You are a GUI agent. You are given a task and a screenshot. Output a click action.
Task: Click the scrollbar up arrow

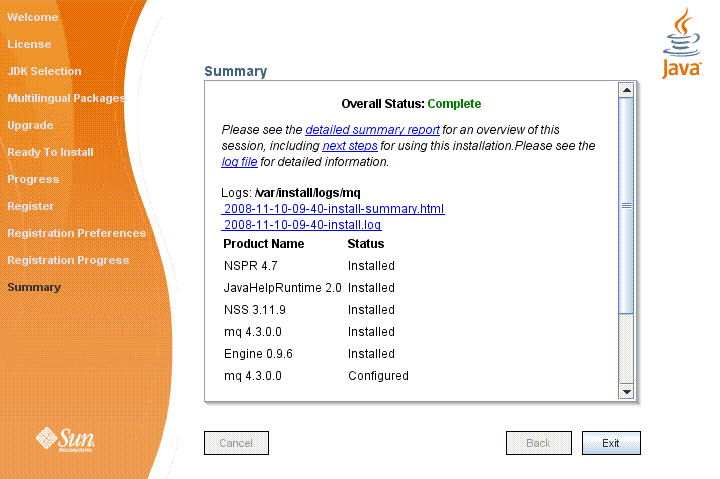point(626,90)
